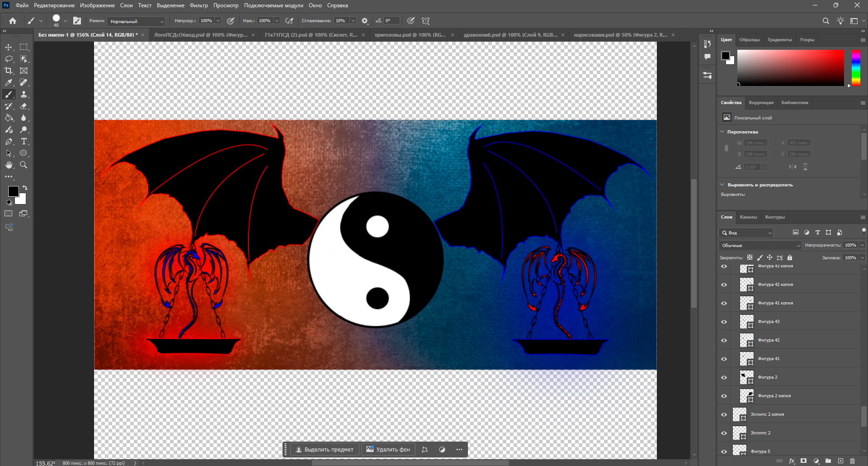Select the Spot Healing Brush tool
This screenshot has width=868, height=466.
[x=24, y=82]
